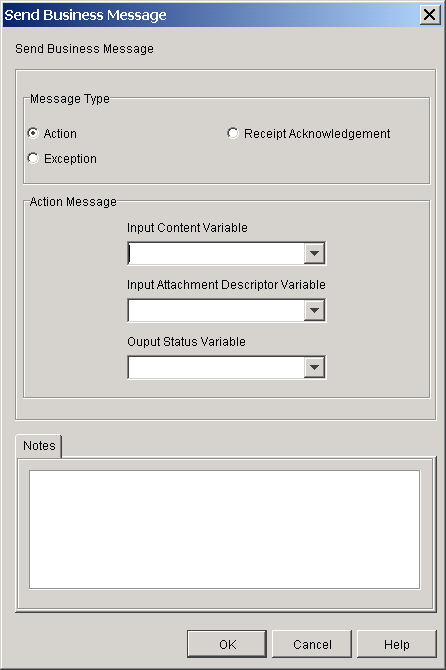Click the Receipt Acknowledgement label text

317,134
